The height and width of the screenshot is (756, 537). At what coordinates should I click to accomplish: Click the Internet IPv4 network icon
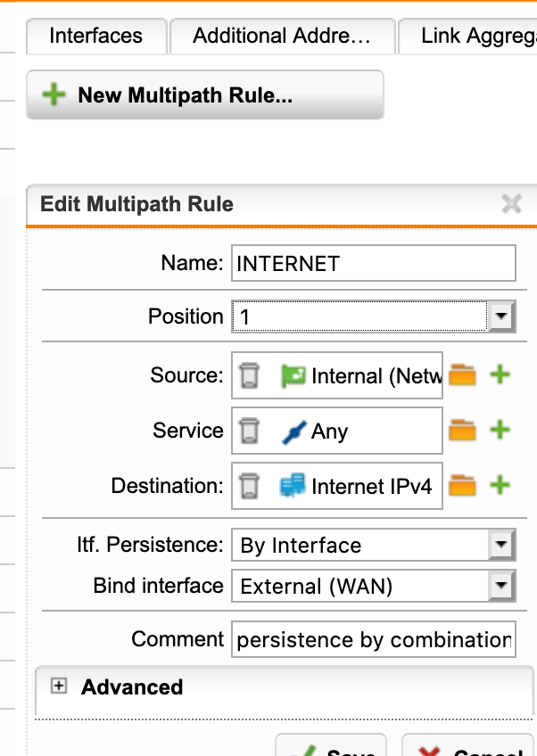tap(293, 486)
